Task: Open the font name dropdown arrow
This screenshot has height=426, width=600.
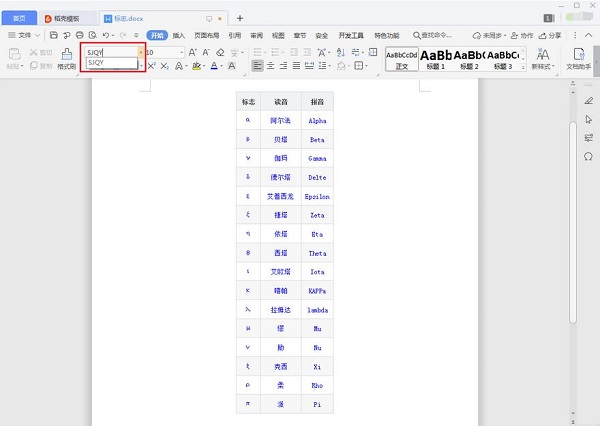Action: coord(141,52)
